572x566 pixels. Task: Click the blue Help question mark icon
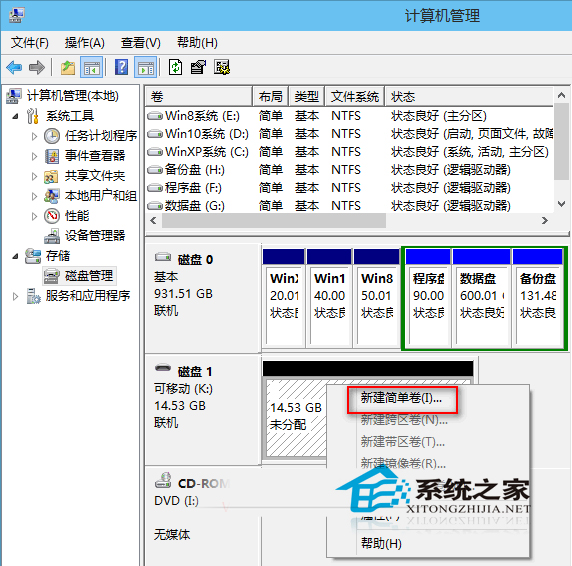pyautogui.click(x=121, y=67)
